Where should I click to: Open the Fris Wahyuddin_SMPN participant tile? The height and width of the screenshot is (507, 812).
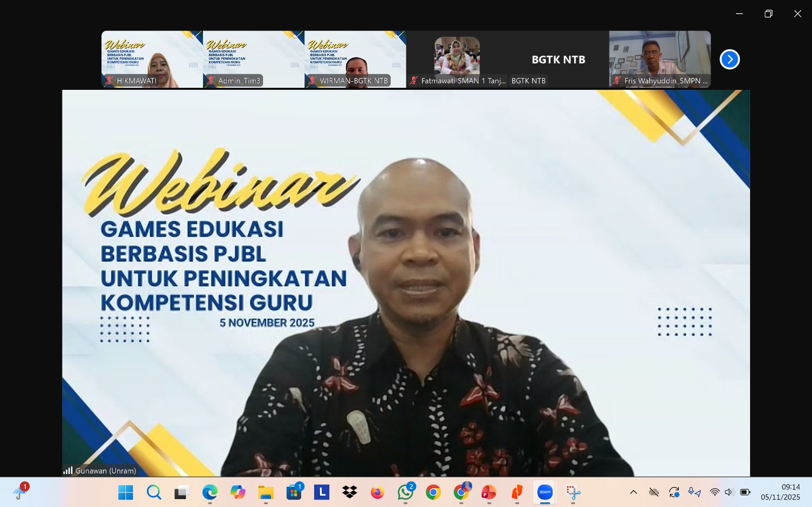(x=659, y=59)
